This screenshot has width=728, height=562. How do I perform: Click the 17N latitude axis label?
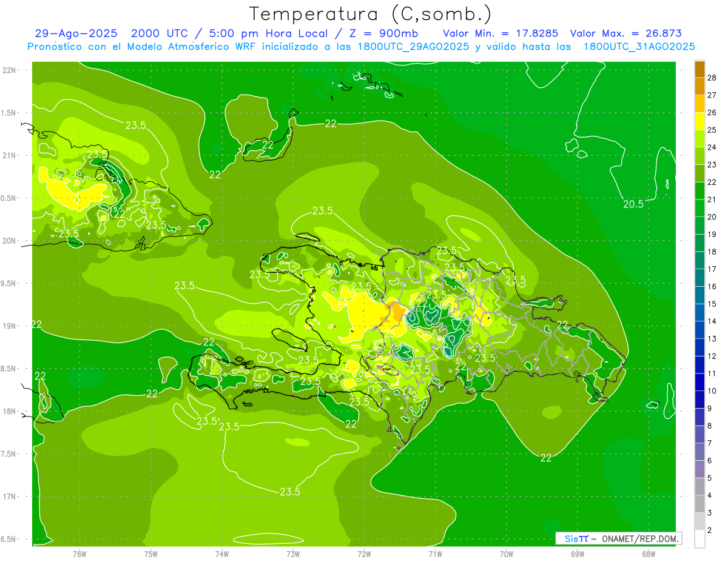point(10,497)
